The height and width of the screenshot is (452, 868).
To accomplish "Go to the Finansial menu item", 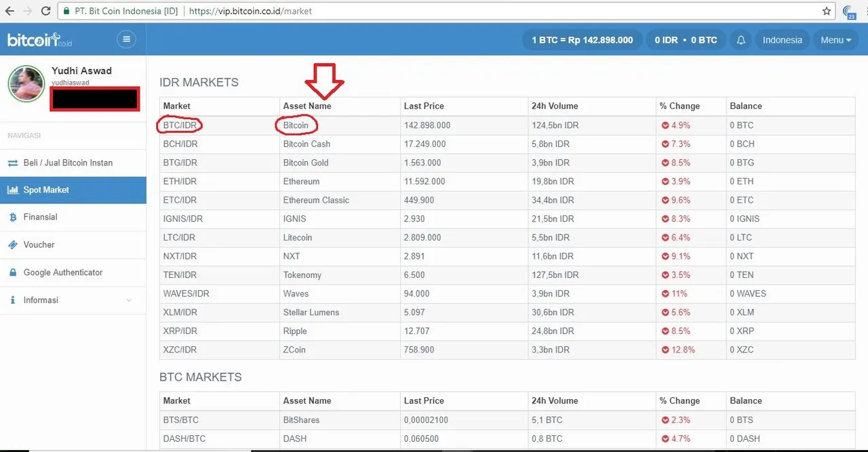I will (73, 217).
